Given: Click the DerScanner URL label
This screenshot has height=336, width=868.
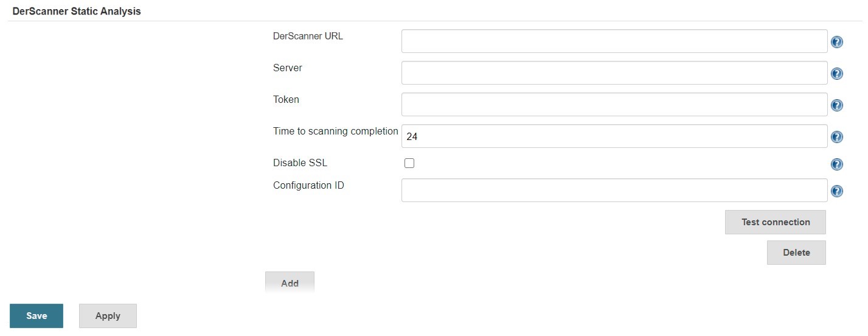Looking at the screenshot, I should [x=308, y=36].
